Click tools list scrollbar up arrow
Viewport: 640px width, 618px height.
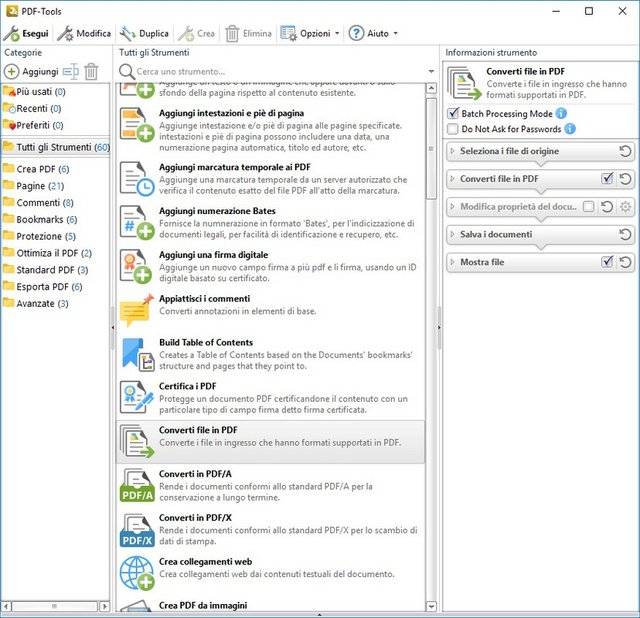point(431,88)
